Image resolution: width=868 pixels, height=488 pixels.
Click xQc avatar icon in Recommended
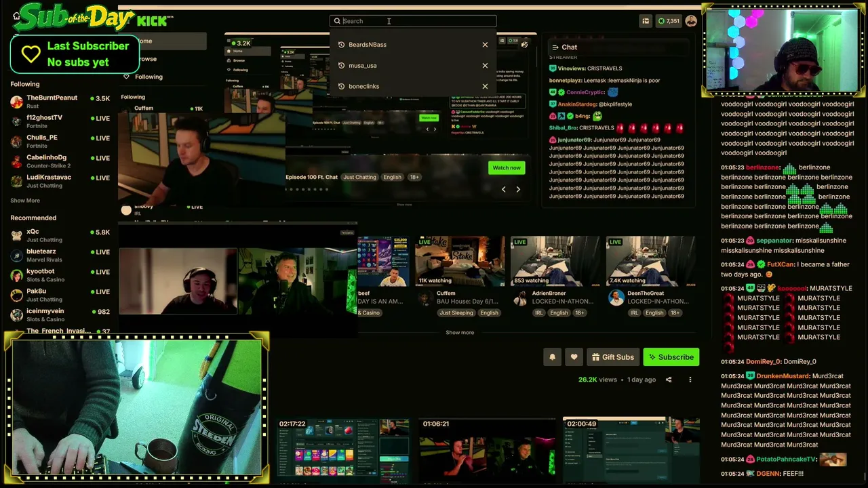(17, 235)
